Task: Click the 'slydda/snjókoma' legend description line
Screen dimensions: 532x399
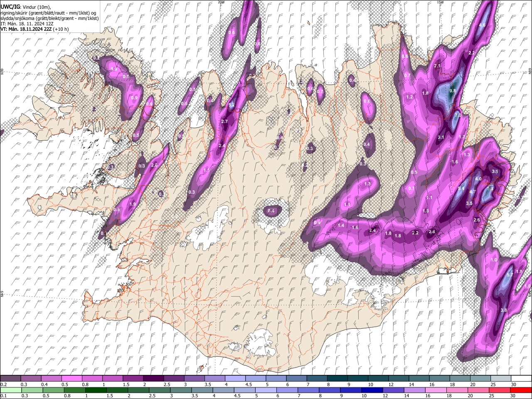Action: [49, 18]
